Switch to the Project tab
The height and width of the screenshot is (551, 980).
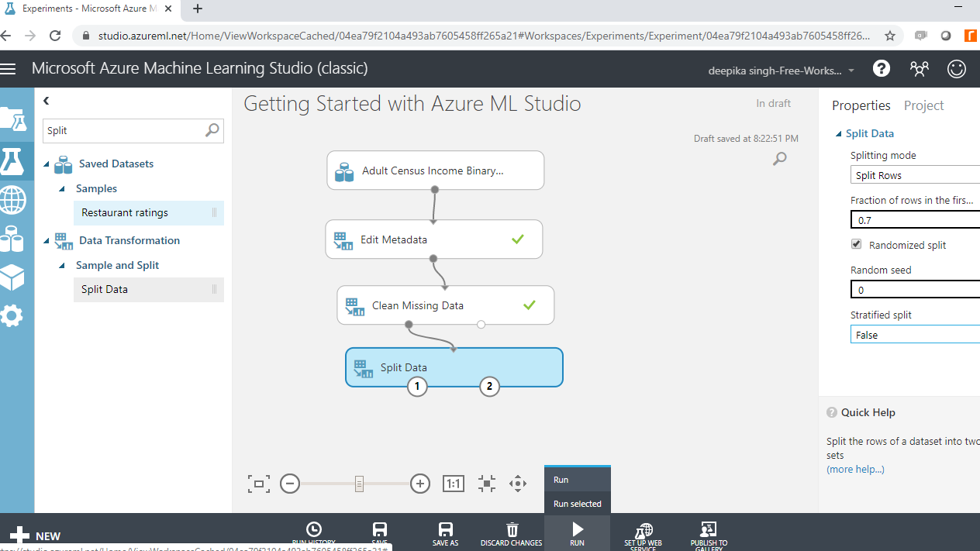coord(923,105)
